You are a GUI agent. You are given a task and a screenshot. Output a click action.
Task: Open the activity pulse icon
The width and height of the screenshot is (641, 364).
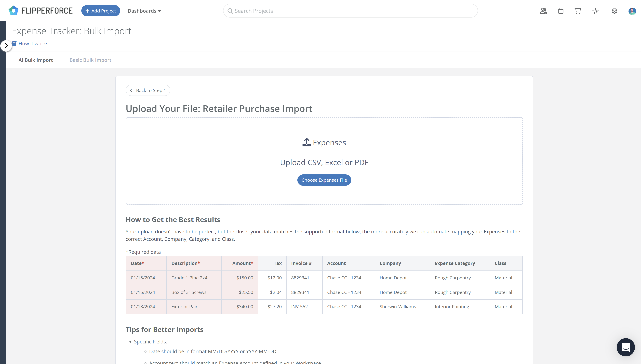click(x=595, y=11)
